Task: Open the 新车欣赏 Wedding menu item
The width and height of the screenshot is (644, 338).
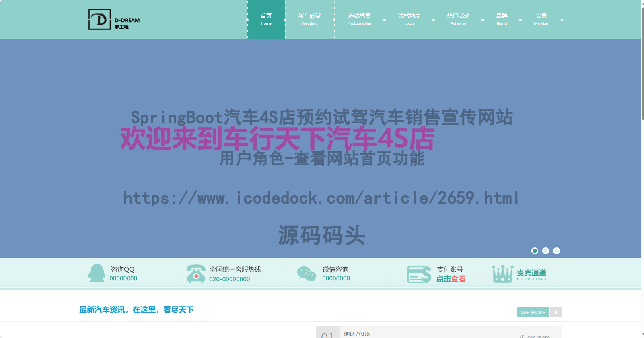Action: pos(310,19)
